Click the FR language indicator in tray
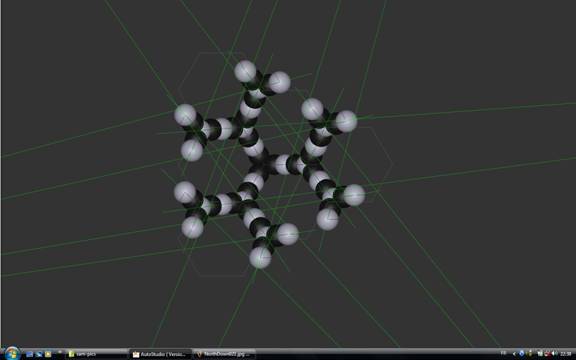Image resolution: width=576 pixels, height=360 pixels. pyautogui.click(x=503, y=353)
